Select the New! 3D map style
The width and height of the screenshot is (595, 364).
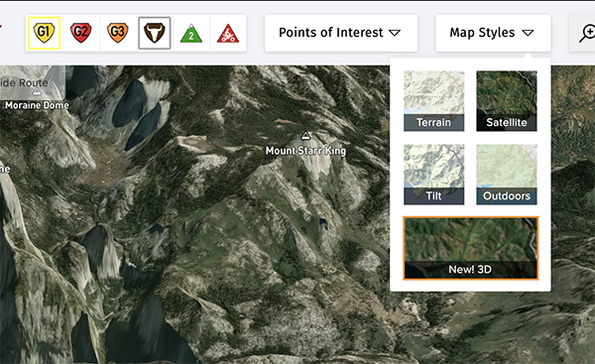point(470,248)
